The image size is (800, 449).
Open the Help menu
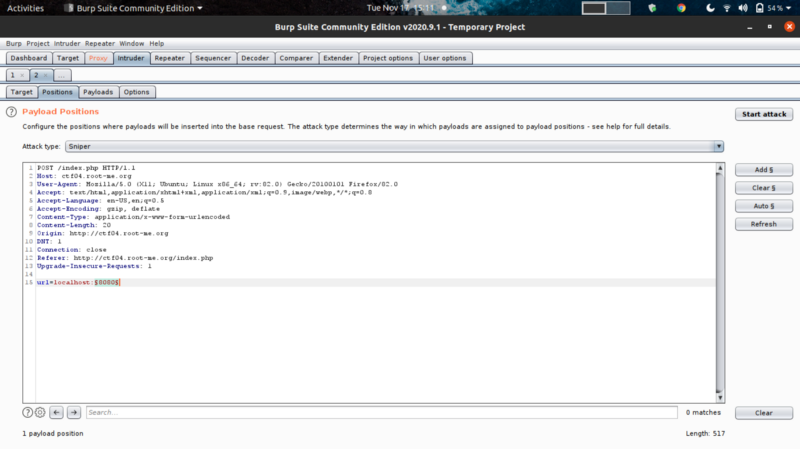pos(157,44)
